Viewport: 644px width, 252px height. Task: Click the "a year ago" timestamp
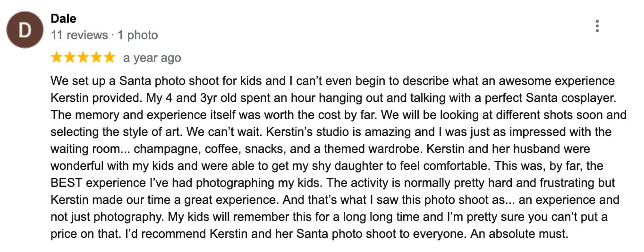point(152,58)
